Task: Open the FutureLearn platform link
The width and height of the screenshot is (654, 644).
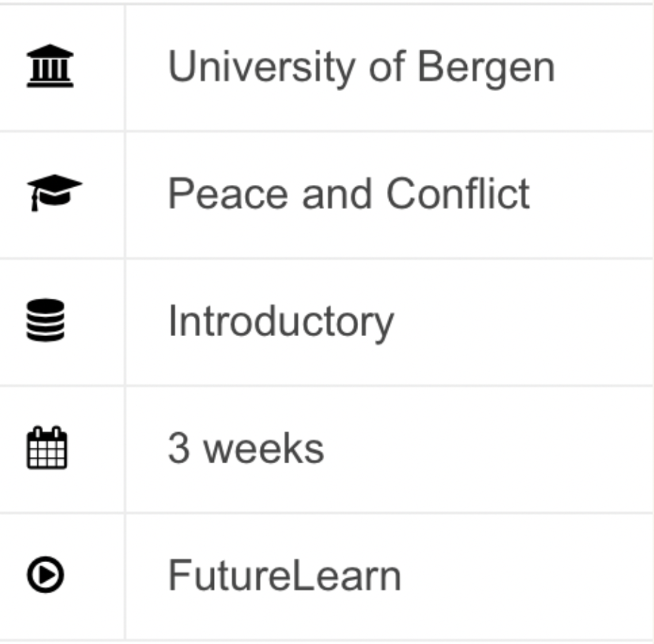Action: point(285,576)
